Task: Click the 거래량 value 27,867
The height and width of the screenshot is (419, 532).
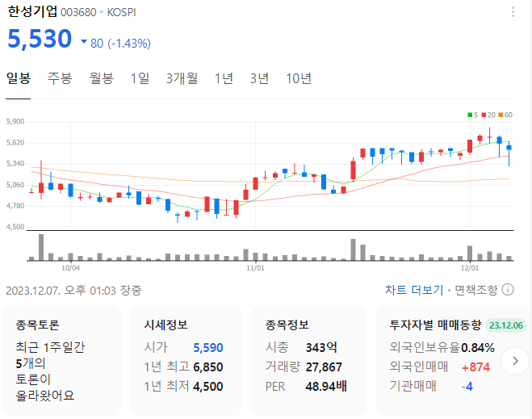Action: pos(324,367)
